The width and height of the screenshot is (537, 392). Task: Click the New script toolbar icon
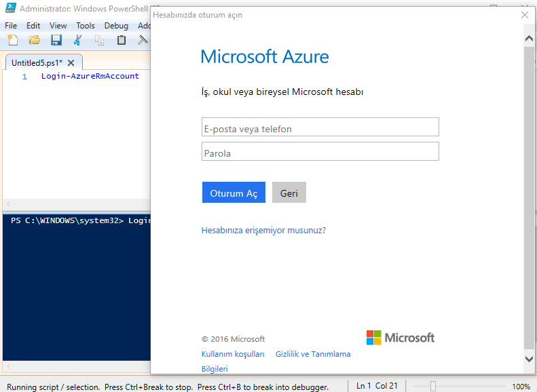[12, 40]
